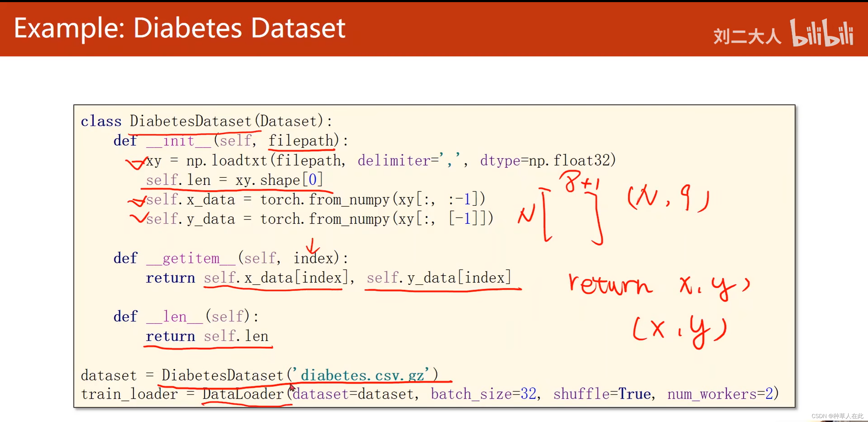The width and height of the screenshot is (868, 422).
Task: Click the "delimiter=','" argument
Action: pos(409,160)
